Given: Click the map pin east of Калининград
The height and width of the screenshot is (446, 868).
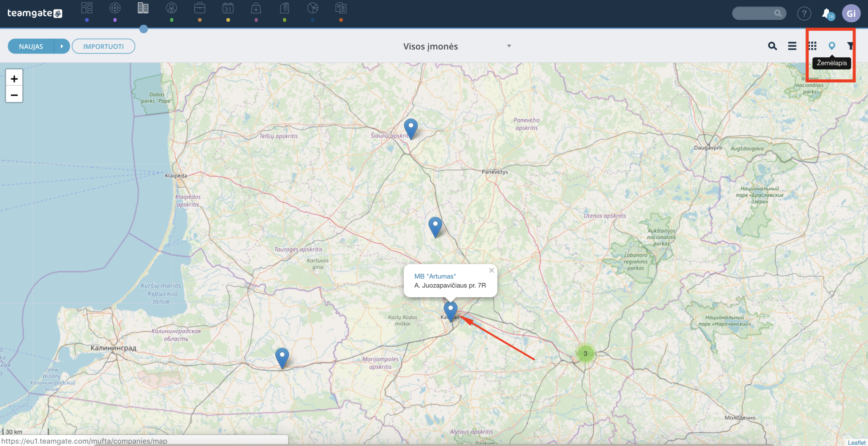Looking at the screenshot, I should pos(282,358).
